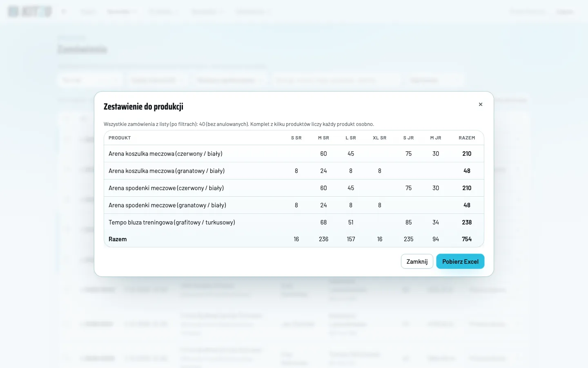
Task: Close the Zestawienie do produkcji dialog with X
Action: (x=481, y=104)
